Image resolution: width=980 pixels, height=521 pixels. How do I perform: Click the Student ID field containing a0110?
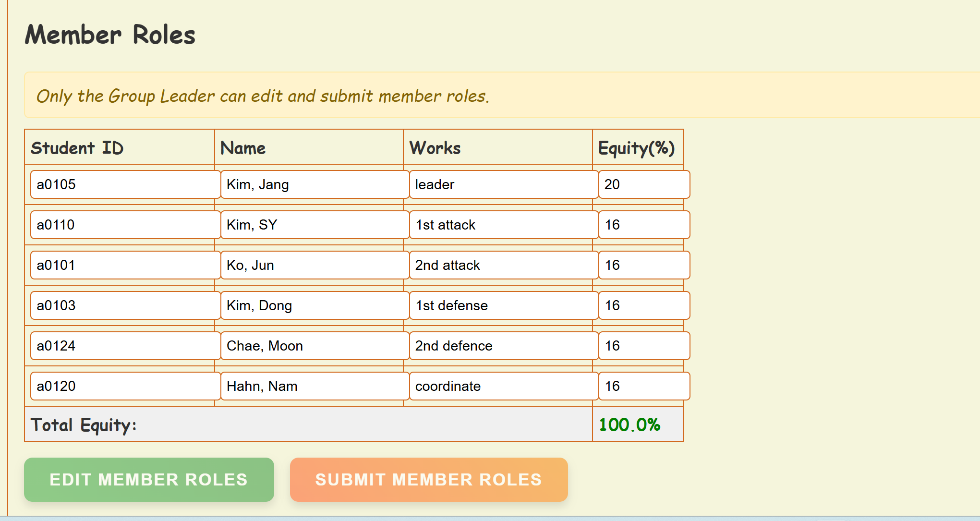pos(125,225)
